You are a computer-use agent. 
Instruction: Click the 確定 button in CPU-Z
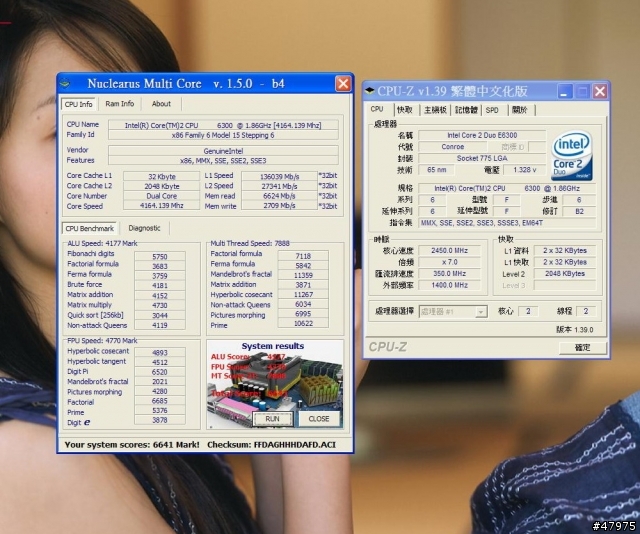coord(582,347)
